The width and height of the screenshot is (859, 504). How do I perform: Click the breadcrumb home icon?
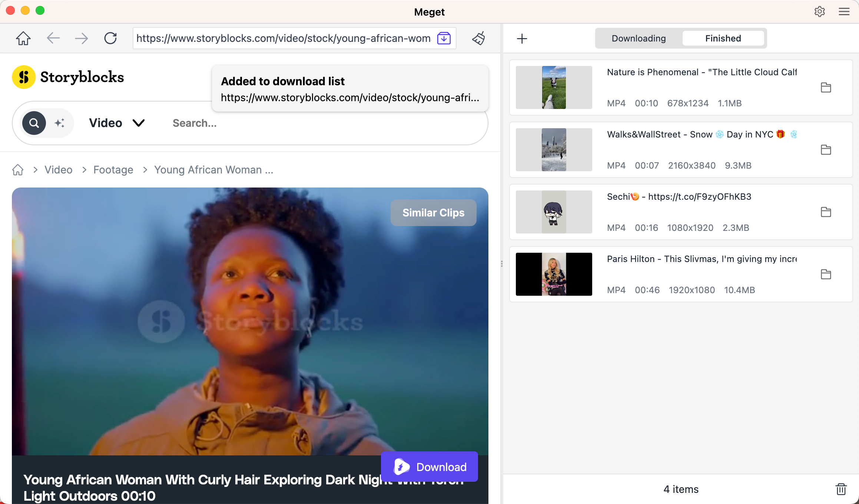point(18,170)
